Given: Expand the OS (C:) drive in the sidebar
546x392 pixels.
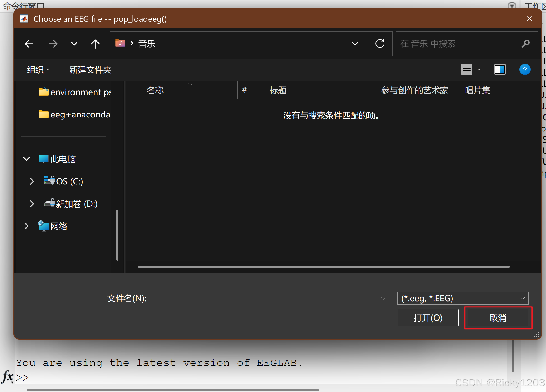Looking at the screenshot, I should (32, 181).
